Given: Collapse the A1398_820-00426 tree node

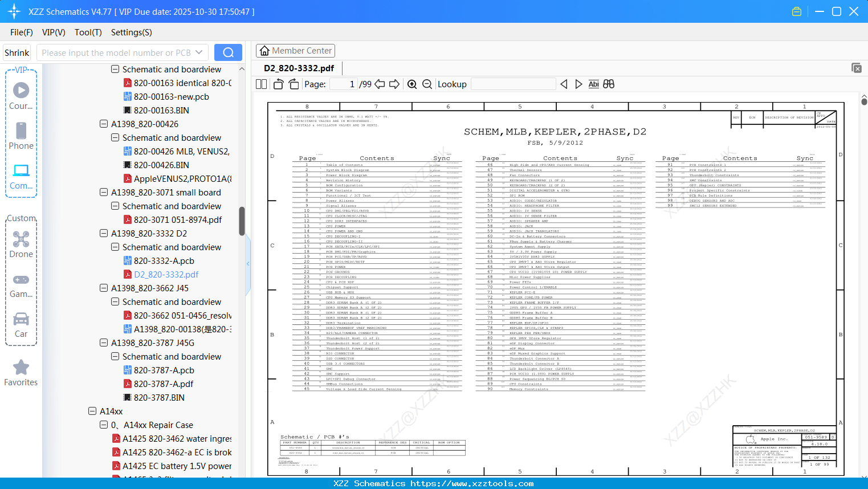Looking at the screenshot, I should [104, 124].
